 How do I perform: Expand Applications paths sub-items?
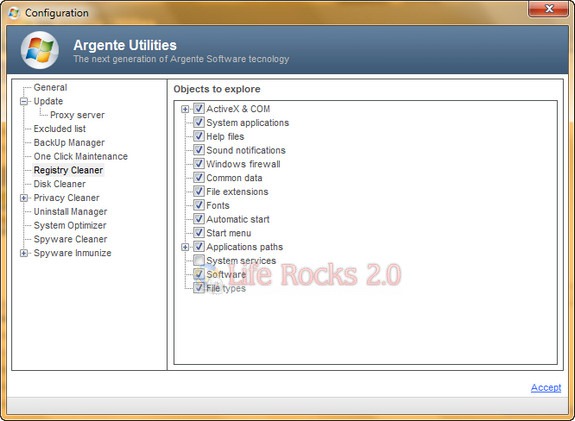pos(185,248)
